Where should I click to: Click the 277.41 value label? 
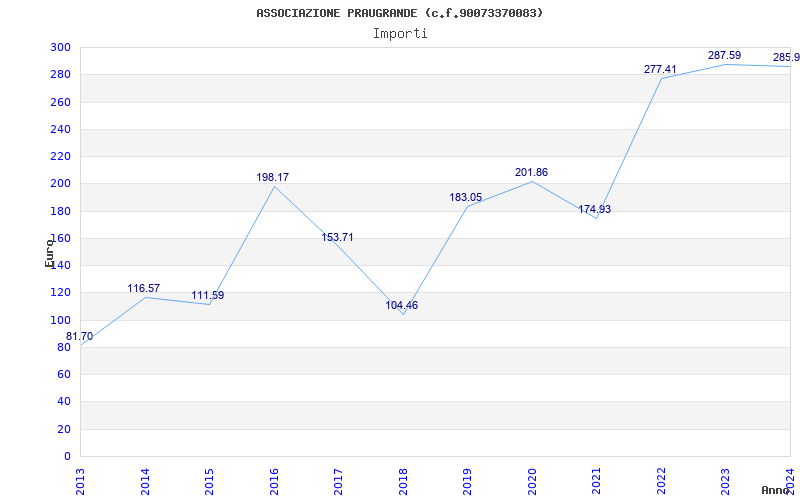point(660,69)
